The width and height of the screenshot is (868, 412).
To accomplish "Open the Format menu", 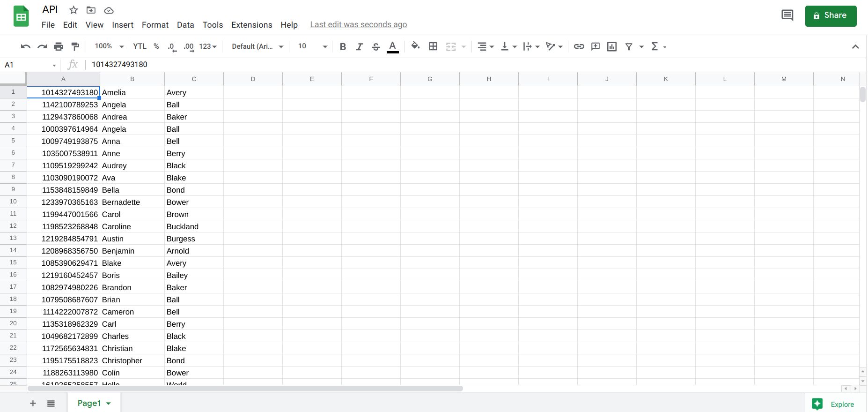I will 155,25.
